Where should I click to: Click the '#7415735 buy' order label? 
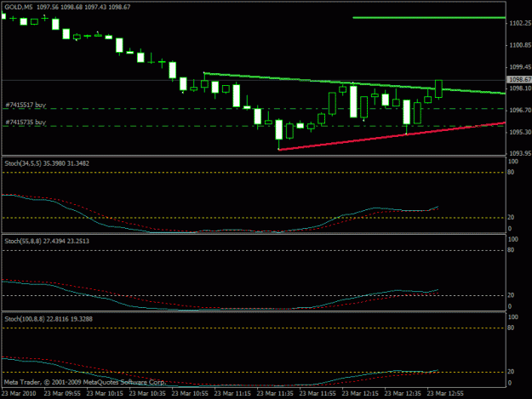(x=26, y=122)
